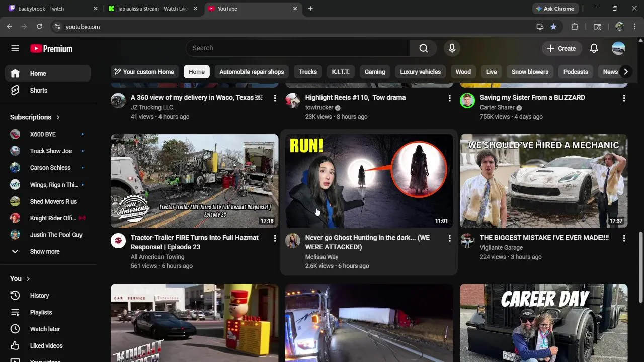The width and height of the screenshot is (644, 362).
Task: Open options for Saving my Sister video
Action: (x=624, y=98)
